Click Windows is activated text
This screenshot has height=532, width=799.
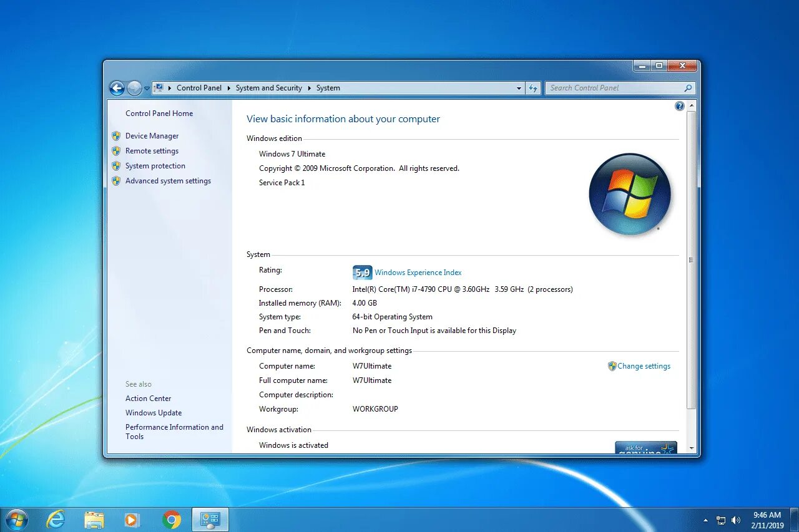293,445
